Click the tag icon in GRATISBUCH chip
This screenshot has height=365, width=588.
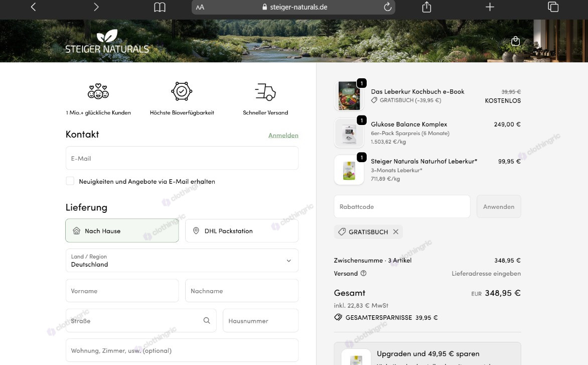(342, 232)
